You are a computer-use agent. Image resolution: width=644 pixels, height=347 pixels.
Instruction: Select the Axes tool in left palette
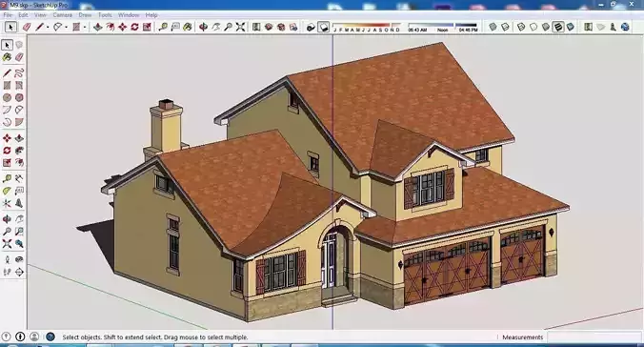[x=7, y=203]
